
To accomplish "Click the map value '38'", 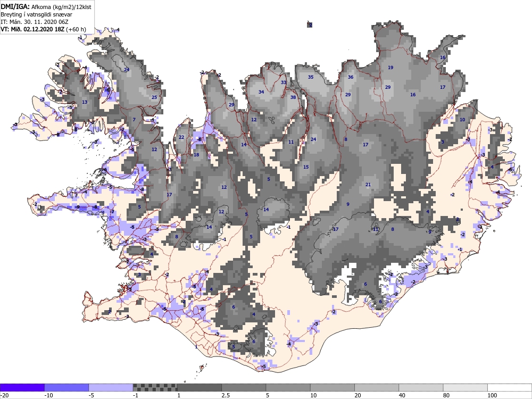I will tap(293, 97).
